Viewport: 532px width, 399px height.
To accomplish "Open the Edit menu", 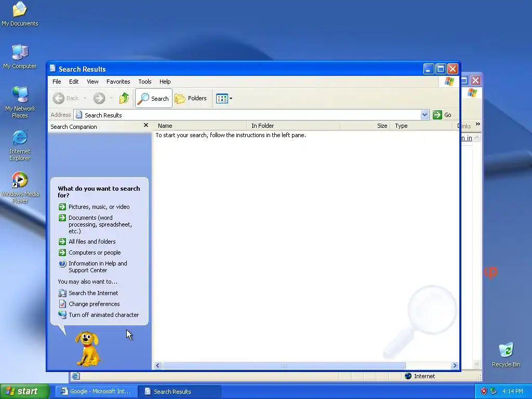I will [74, 82].
